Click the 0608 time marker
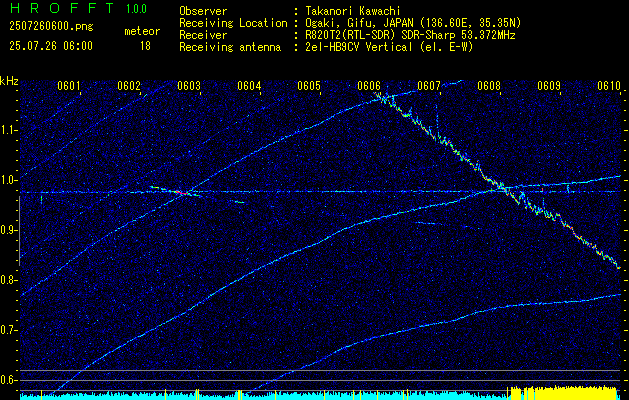Screen dimensions: 629x400 tap(489, 86)
